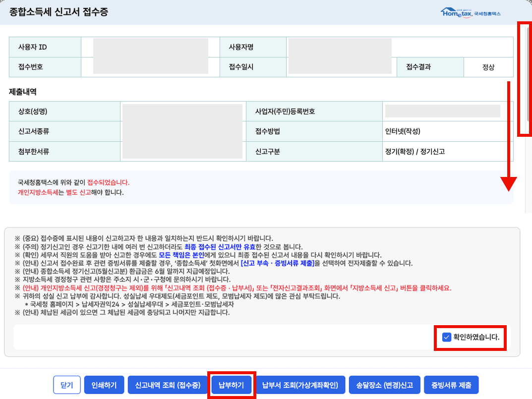Click the 접수결과 value 정상
The height and width of the screenshot is (399, 532).
(488, 67)
